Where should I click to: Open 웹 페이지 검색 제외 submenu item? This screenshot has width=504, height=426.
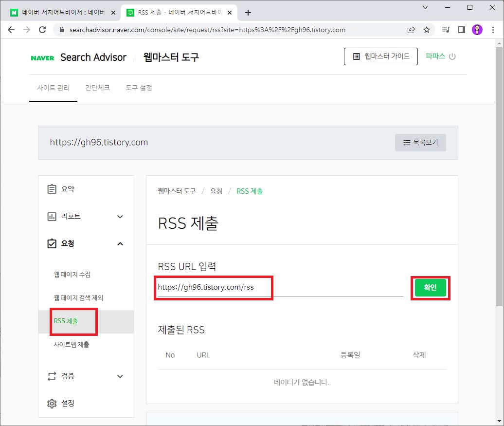78,297
